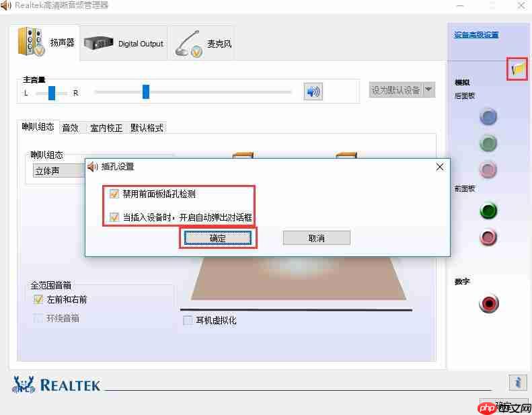Click the main volume slider track
This screenshot has width=532, height=415.
point(193,91)
